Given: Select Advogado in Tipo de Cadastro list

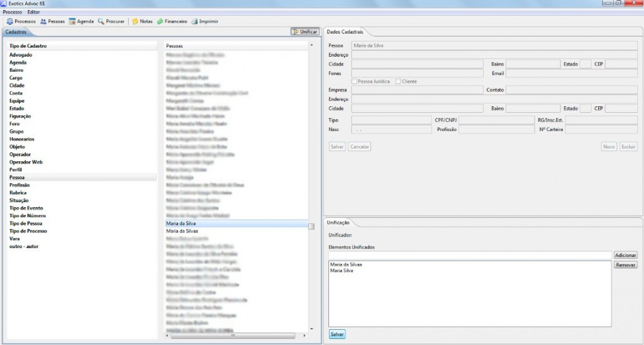Looking at the screenshot, I should pos(21,55).
